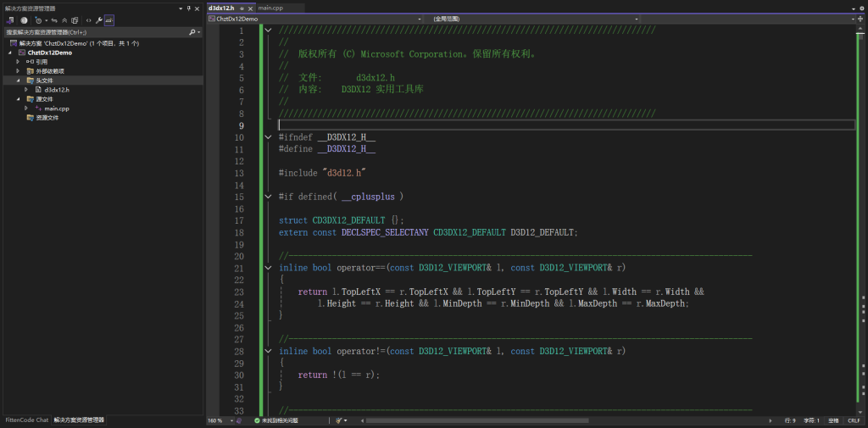Image resolution: width=868 pixels, height=428 pixels.
Task: Click the Properties wrench icon in Solution Explorer
Action: [x=99, y=19]
